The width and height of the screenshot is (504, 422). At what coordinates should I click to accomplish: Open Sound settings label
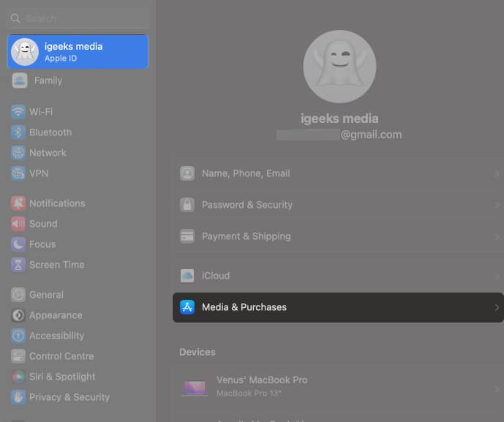point(43,224)
